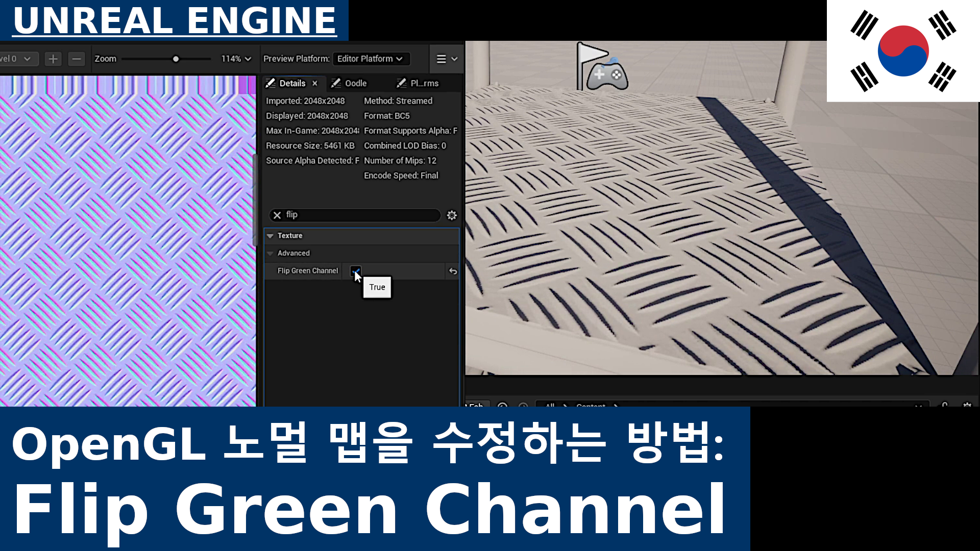Open the Editor Platform preview dropdown
This screenshot has width=980, height=551.
pyautogui.click(x=371, y=59)
